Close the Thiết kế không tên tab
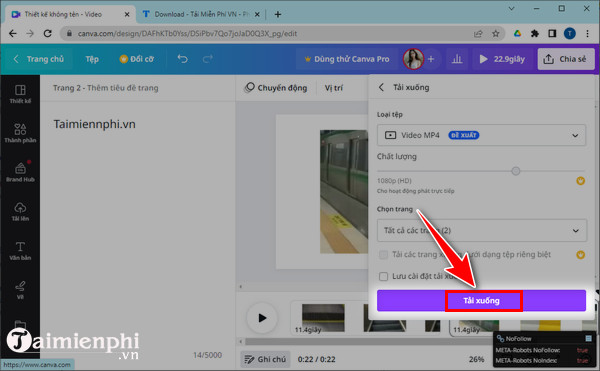600x371 pixels. 127,15
